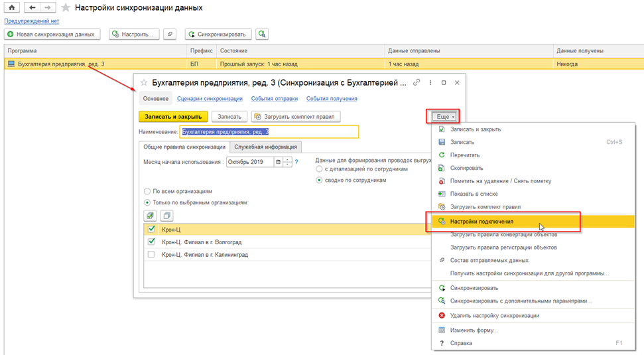Open the dialog's three-dot options menu
Screen dimensions: 644x355
430,82
